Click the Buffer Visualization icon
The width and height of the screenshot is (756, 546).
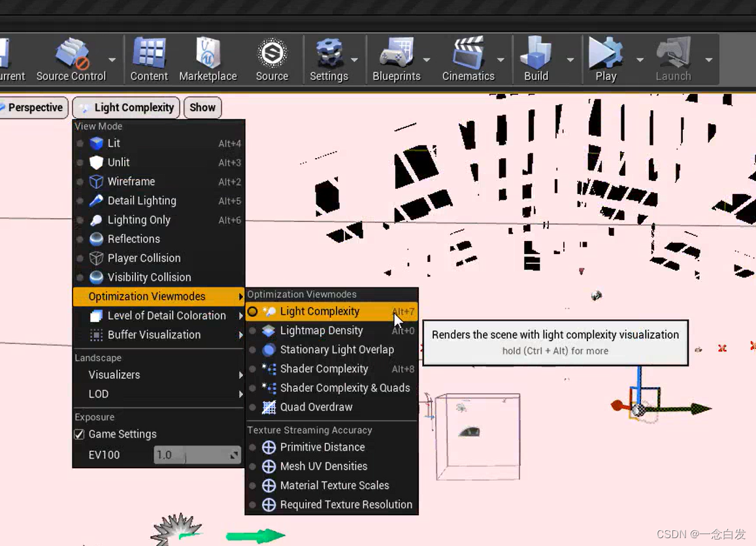pos(97,335)
